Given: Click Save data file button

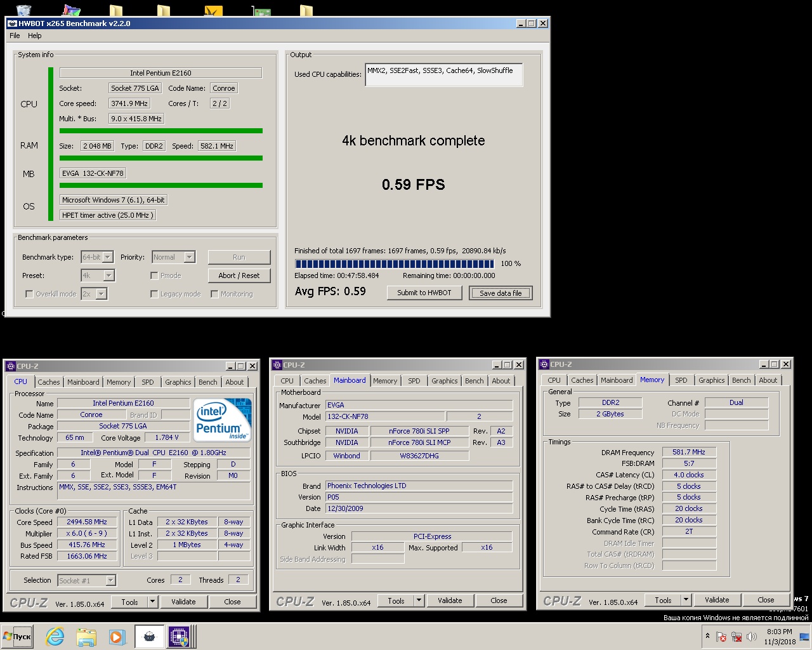Looking at the screenshot, I should (x=501, y=293).
